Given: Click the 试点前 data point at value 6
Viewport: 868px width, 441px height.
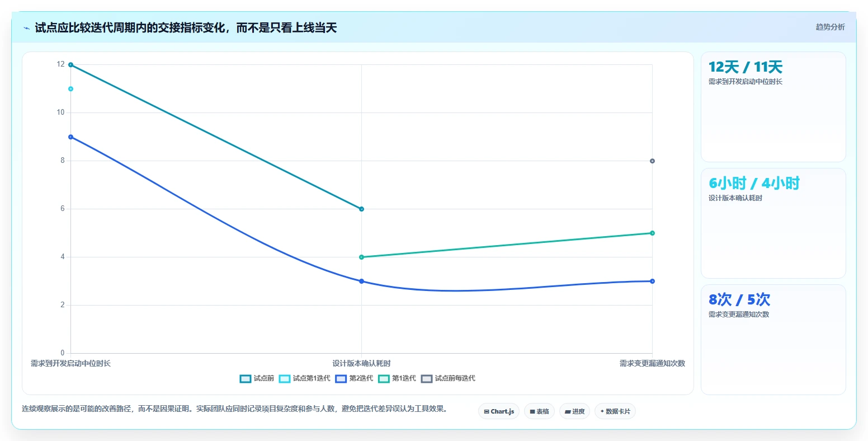Looking at the screenshot, I should pyautogui.click(x=361, y=209).
